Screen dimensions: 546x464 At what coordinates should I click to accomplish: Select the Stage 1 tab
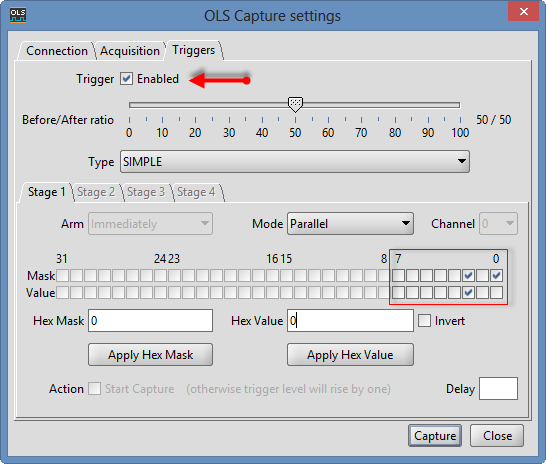click(x=46, y=192)
